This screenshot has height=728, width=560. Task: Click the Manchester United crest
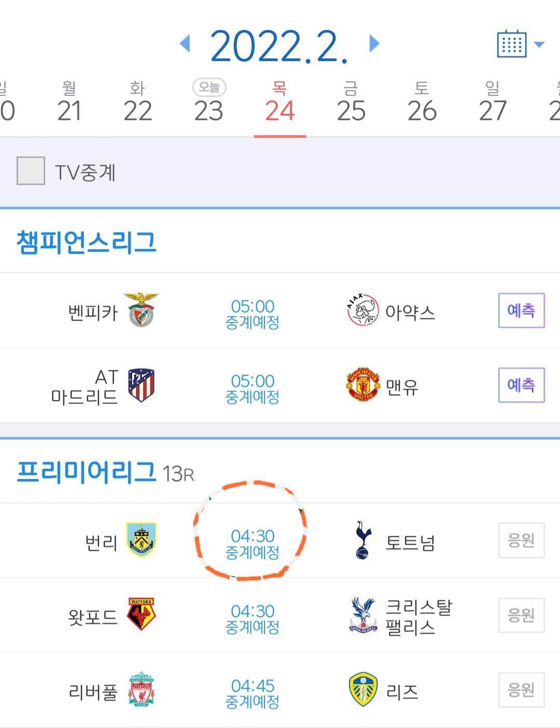click(x=362, y=385)
